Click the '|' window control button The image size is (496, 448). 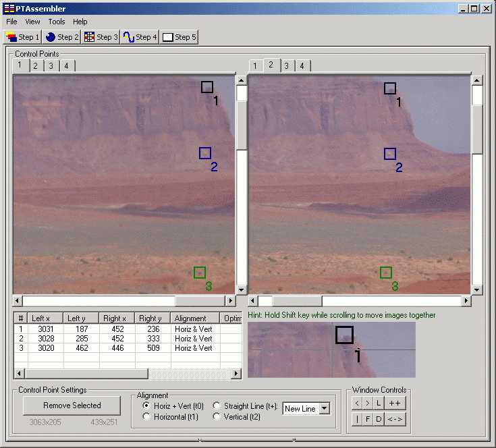[357, 419]
